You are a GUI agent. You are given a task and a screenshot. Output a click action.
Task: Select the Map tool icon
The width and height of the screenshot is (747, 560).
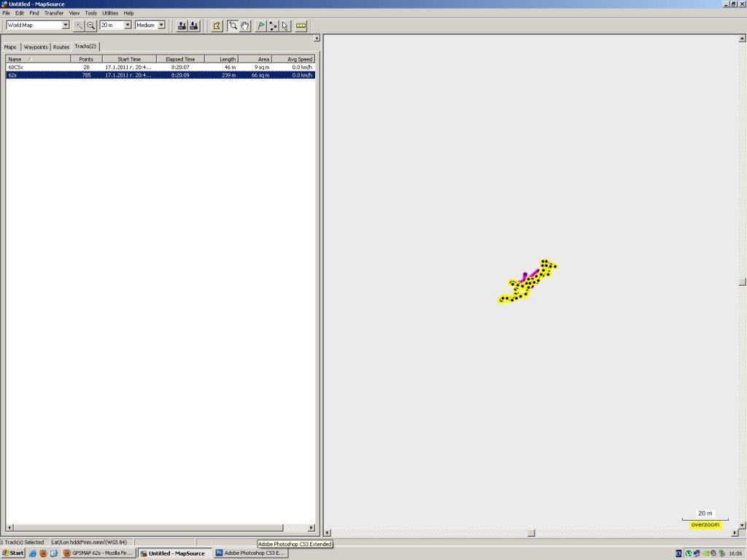tap(217, 26)
